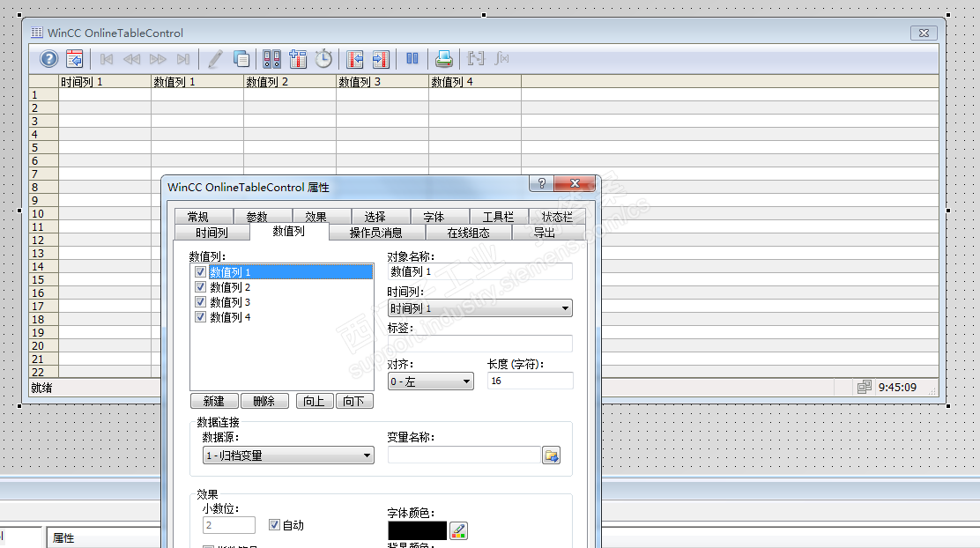
Task: Close the WinCC OnlineTableControl window
Action: [x=924, y=33]
